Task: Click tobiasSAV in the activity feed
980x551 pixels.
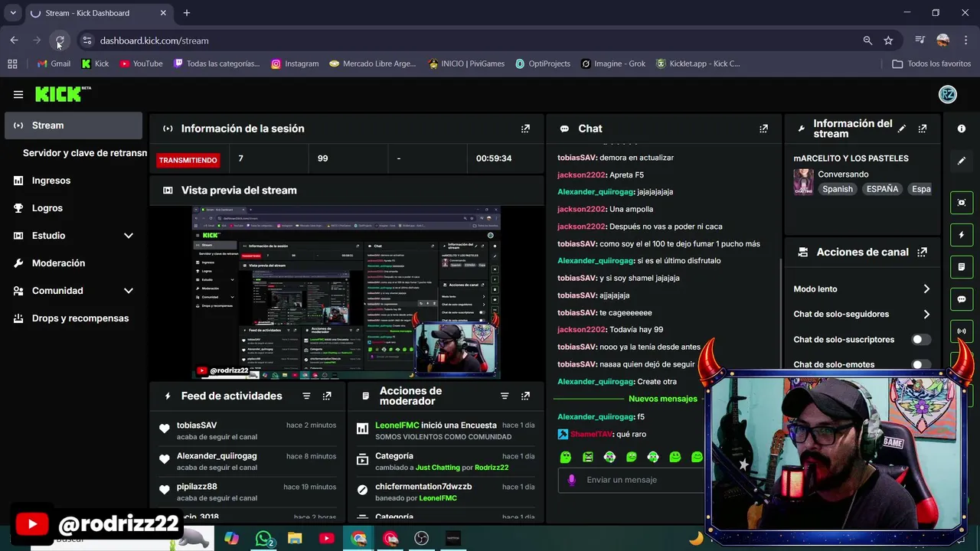Action: click(x=197, y=425)
